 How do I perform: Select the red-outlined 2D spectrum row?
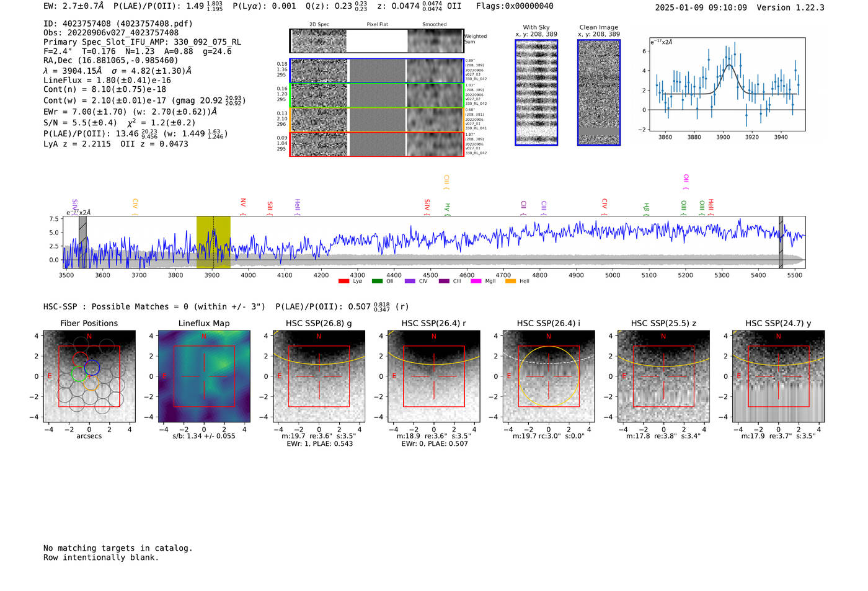click(x=376, y=144)
